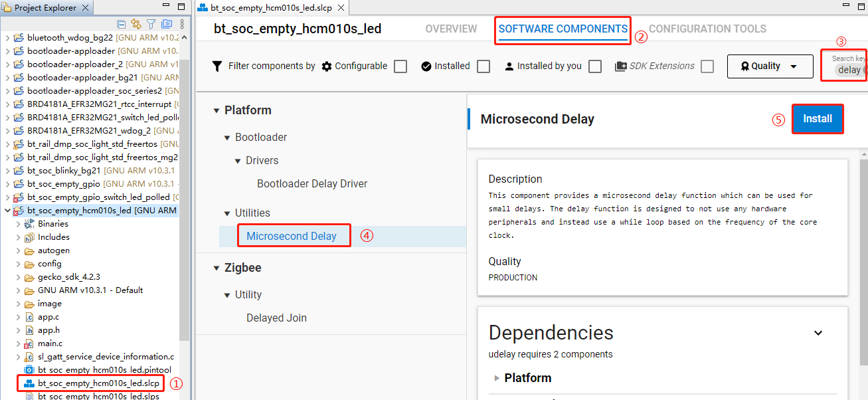Switch to the CONFIGURATION TOOLS tab

(707, 29)
